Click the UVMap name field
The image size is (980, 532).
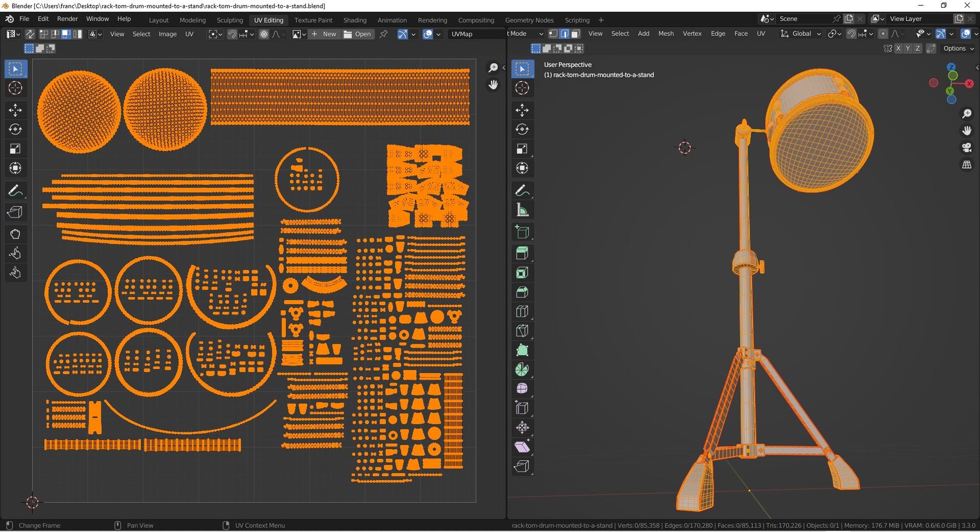click(x=476, y=34)
